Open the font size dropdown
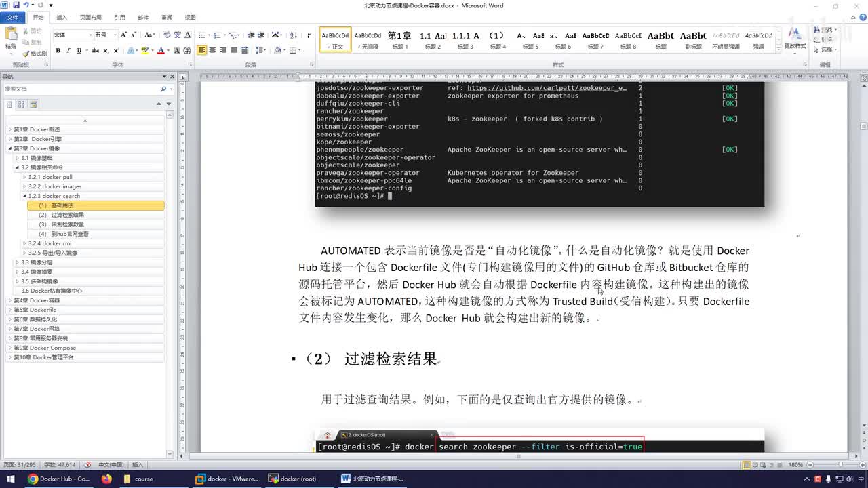 click(115, 35)
